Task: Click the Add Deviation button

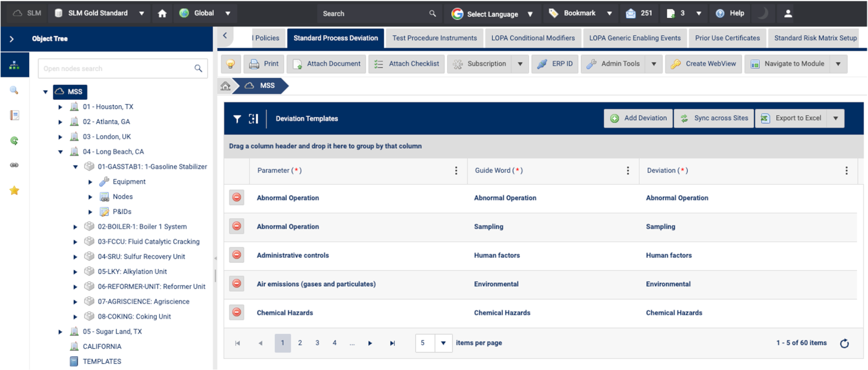Action: click(x=638, y=118)
